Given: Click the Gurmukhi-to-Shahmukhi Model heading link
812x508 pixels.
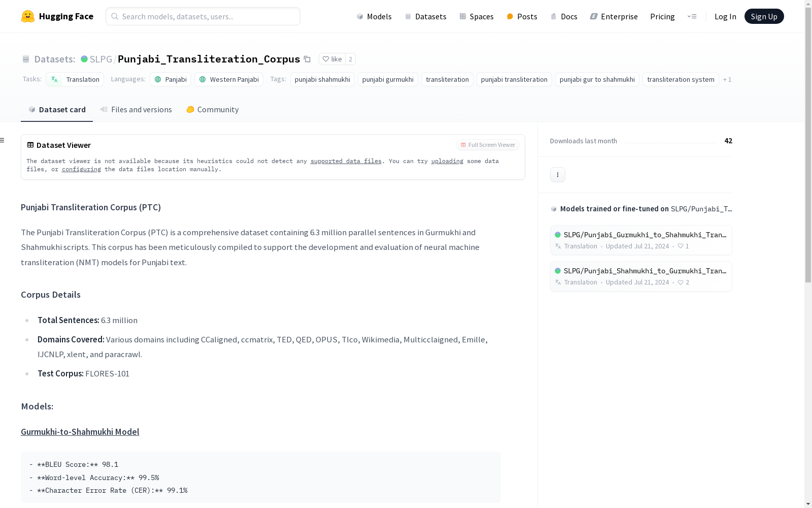Looking at the screenshot, I should pos(80,432).
